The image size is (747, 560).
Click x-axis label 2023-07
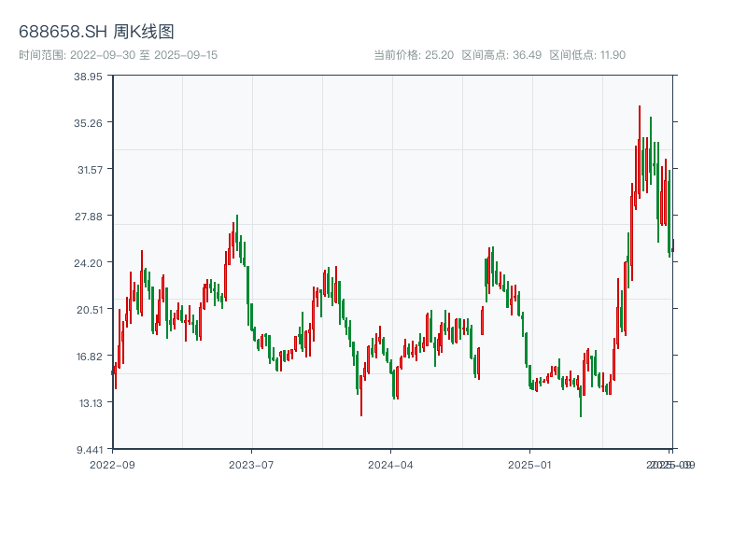pos(251,465)
